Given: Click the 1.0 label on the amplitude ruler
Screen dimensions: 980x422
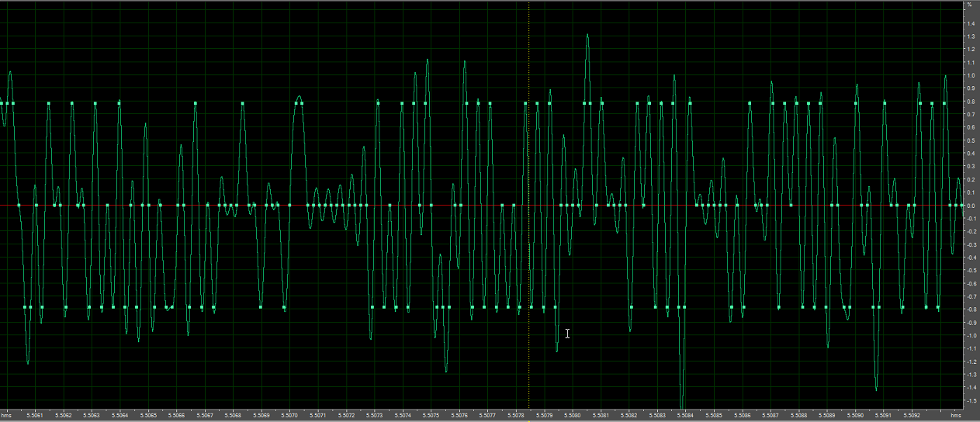Looking at the screenshot, I should [970, 76].
